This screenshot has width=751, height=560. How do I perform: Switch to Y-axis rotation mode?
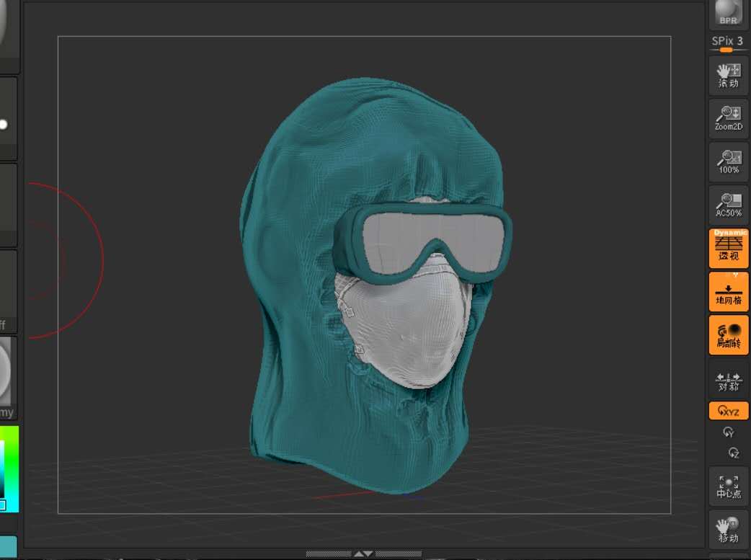[x=729, y=432]
